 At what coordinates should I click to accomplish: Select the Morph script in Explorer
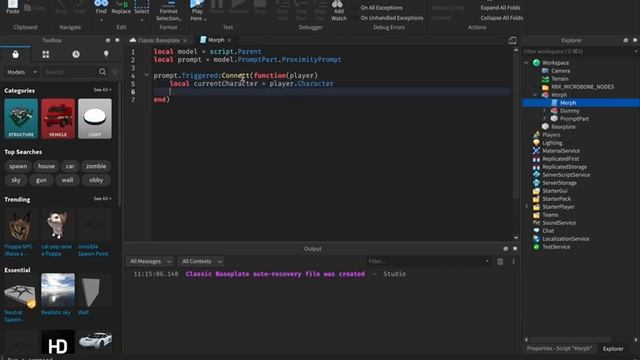(x=568, y=103)
